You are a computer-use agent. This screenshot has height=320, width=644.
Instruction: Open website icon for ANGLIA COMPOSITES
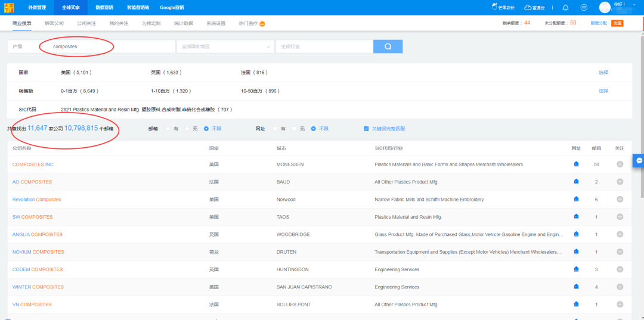click(x=576, y=234)
